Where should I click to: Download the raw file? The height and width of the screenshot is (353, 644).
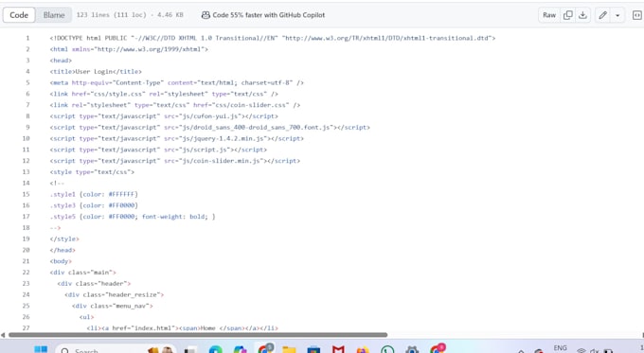[582, 15]
